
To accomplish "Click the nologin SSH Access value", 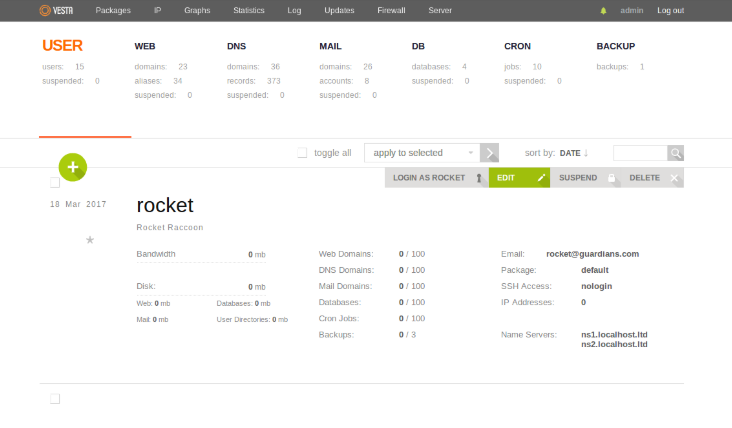I will click(597, 286).
